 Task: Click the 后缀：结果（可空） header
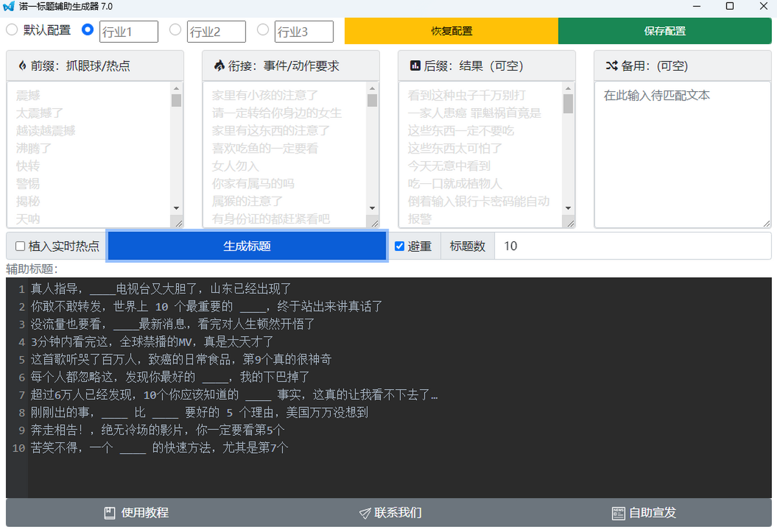tap(487, 65)
